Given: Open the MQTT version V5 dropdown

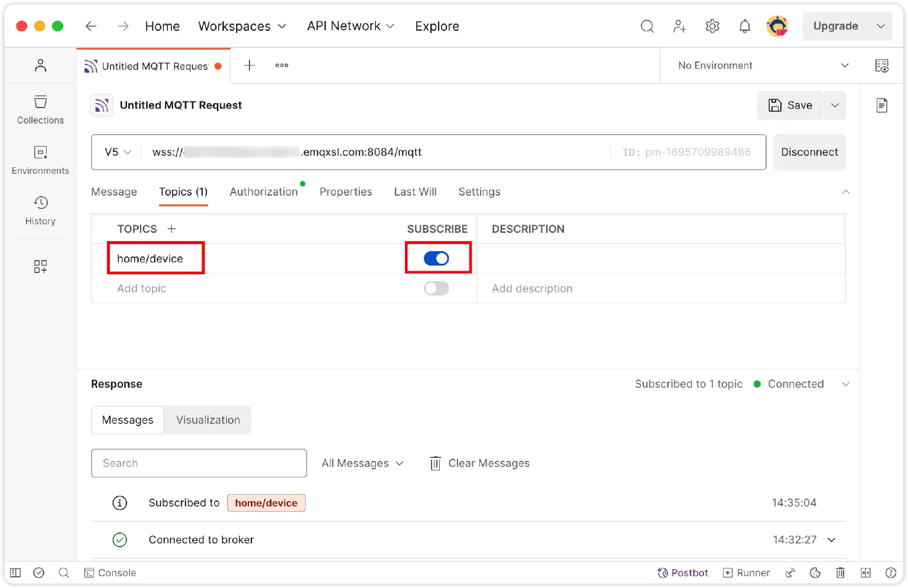Looking at the screenshot, I should (x=116, y=152).
